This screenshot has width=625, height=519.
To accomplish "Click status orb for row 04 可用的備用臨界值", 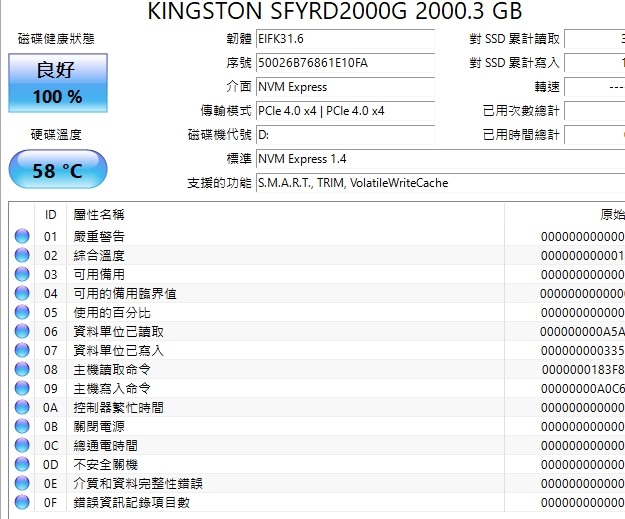I will tap(22, 293).
